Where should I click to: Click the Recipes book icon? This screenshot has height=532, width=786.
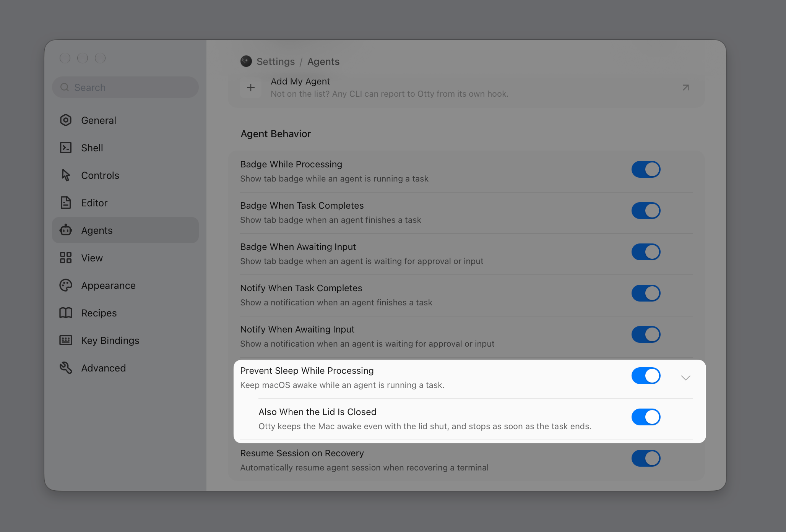click(x=66, y=313)
